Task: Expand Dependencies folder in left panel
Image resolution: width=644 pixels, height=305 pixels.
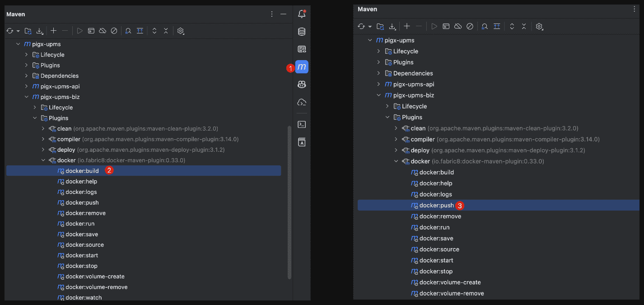Action: [x=26, y=76]
